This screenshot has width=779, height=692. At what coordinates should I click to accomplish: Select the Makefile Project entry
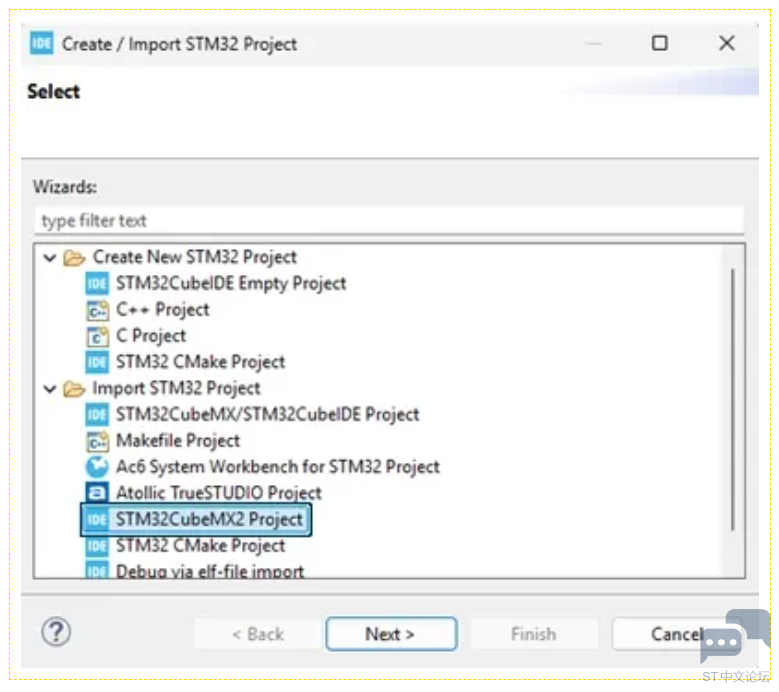178,441
